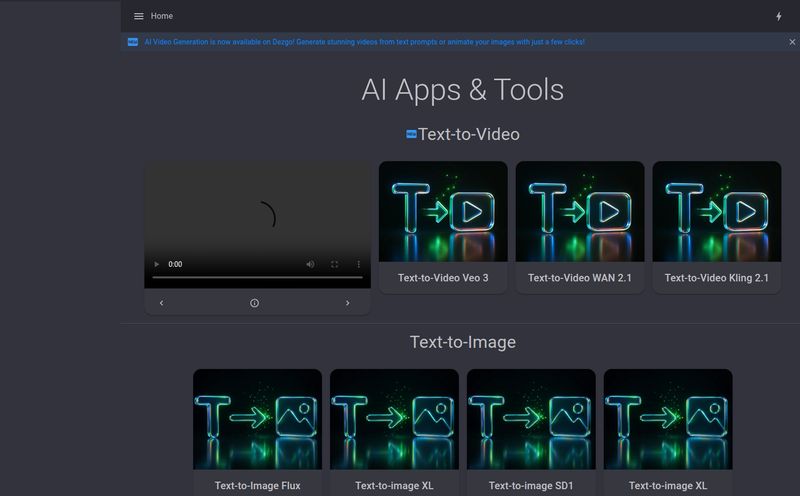The width and height of the screenshot is (800, 496).
Task: Seek on the video progress bar
Action: 258,278
